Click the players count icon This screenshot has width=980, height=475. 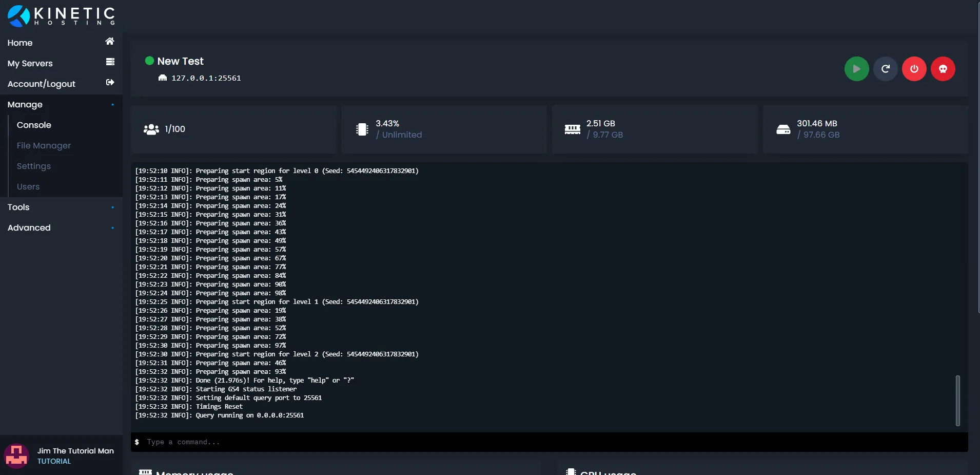point(151,129)
